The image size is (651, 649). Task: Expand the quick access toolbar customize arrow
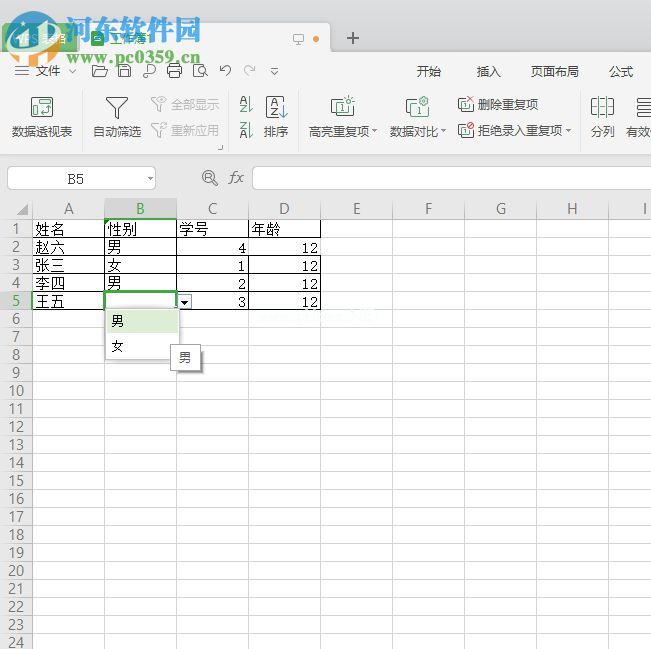pos(274,71)
